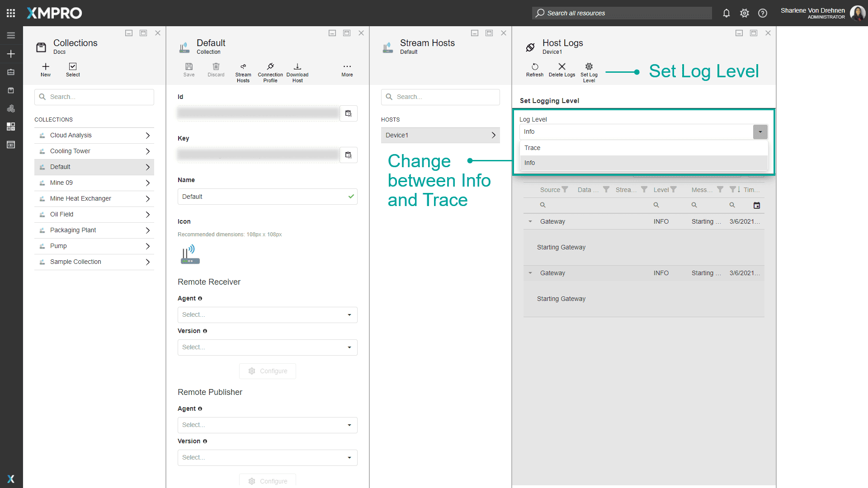Image resolution: width=868 pixels, height=488 pixels.
Task: Click the Level column filter icon
Action: click(x=673, y=190)
